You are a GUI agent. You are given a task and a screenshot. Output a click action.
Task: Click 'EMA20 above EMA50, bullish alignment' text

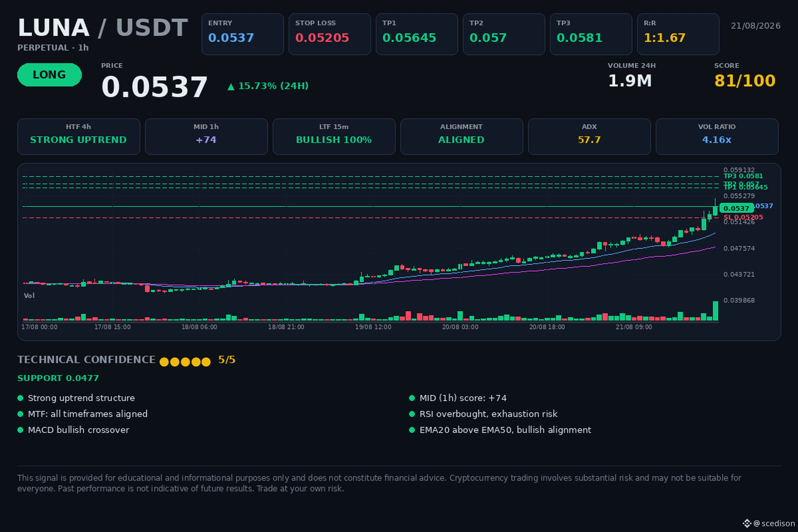click(x=505, y=430)
